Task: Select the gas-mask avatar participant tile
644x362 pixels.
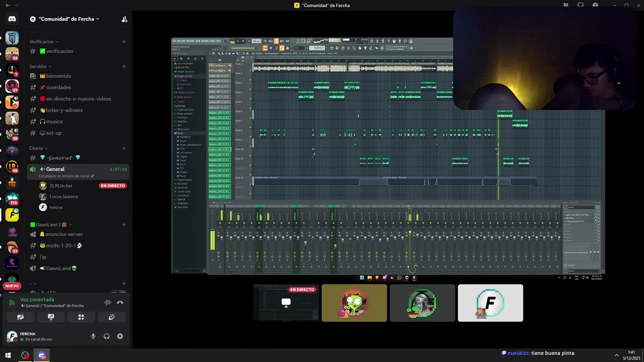Action: pyautogui.click(x=422, y=303)
